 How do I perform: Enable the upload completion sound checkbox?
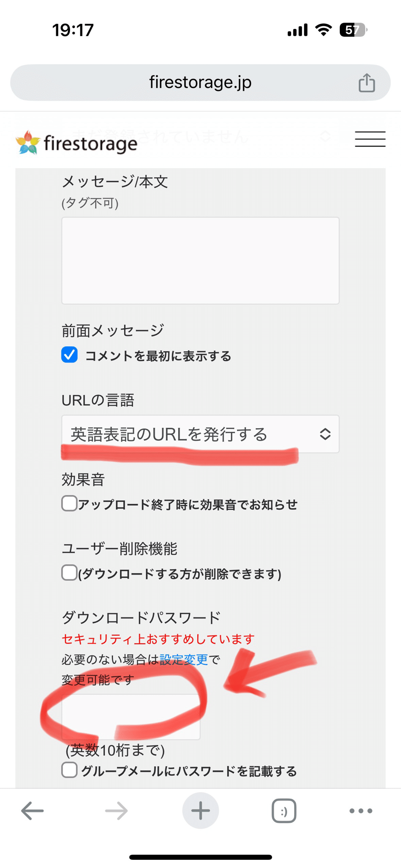[69, 503]
